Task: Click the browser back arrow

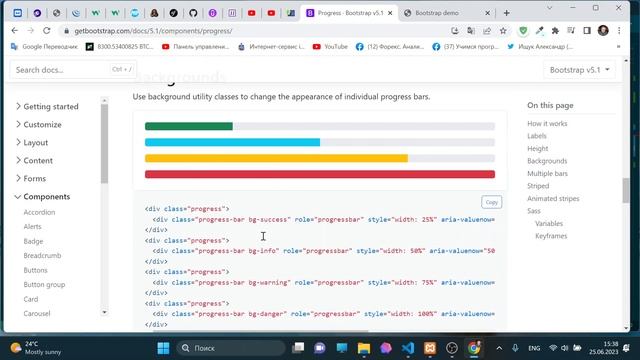Action: [15, 31]
